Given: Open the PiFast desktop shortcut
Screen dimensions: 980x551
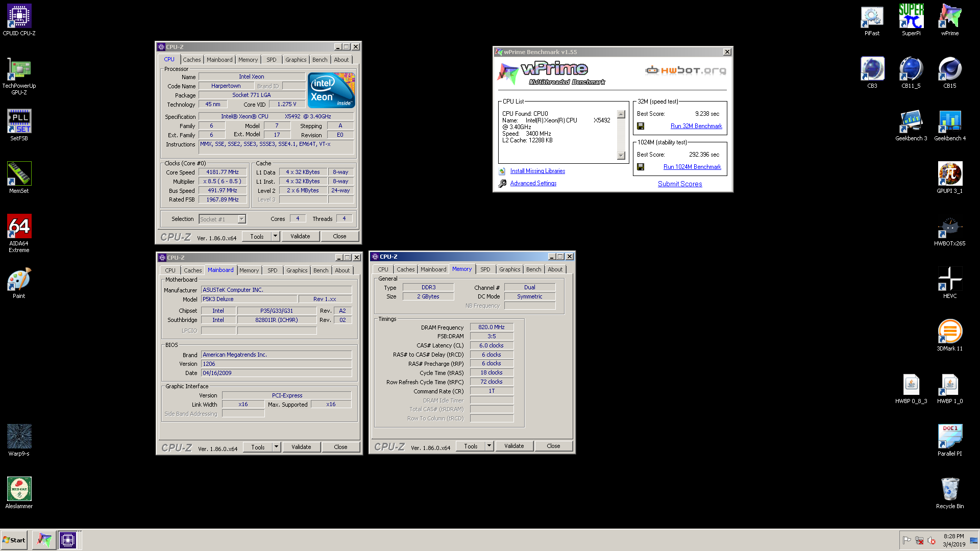Looking at the screenshot, I should (x=872, y=20).
